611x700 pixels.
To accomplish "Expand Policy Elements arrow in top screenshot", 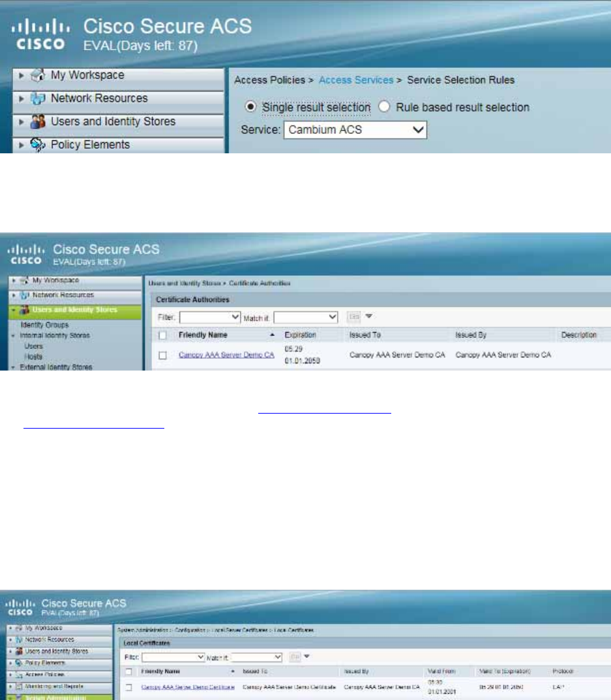I will (x=21, y=145).
